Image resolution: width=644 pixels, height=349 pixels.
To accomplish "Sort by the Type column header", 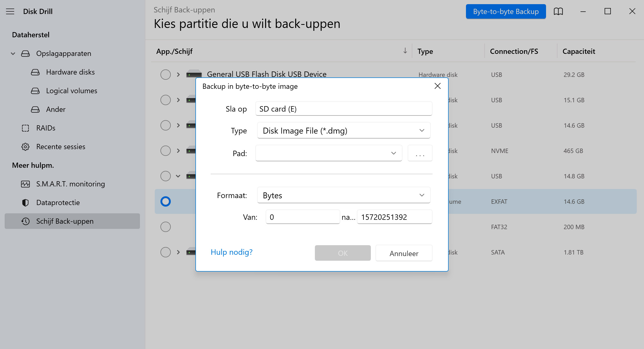I will [425, 51].
